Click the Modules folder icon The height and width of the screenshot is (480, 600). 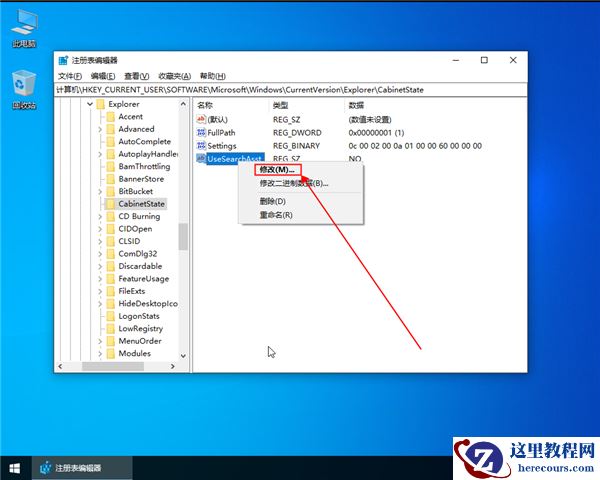click(x=111, y=353)
